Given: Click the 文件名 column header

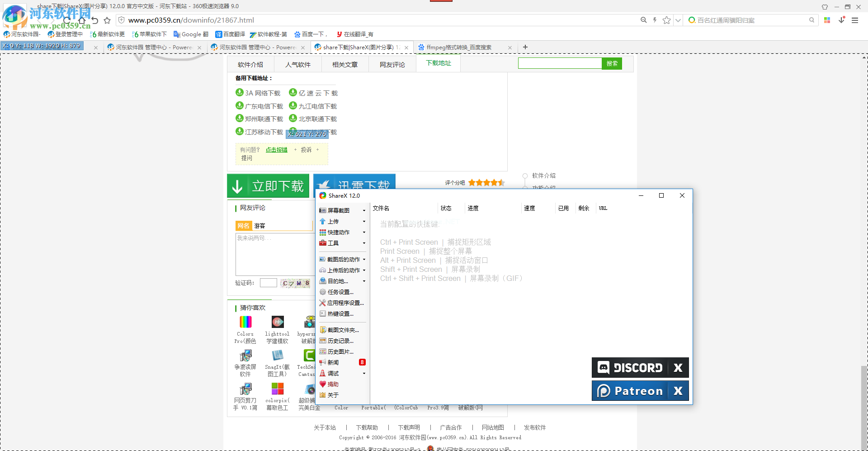Looking at the screenshot, I should pos(381,208).
